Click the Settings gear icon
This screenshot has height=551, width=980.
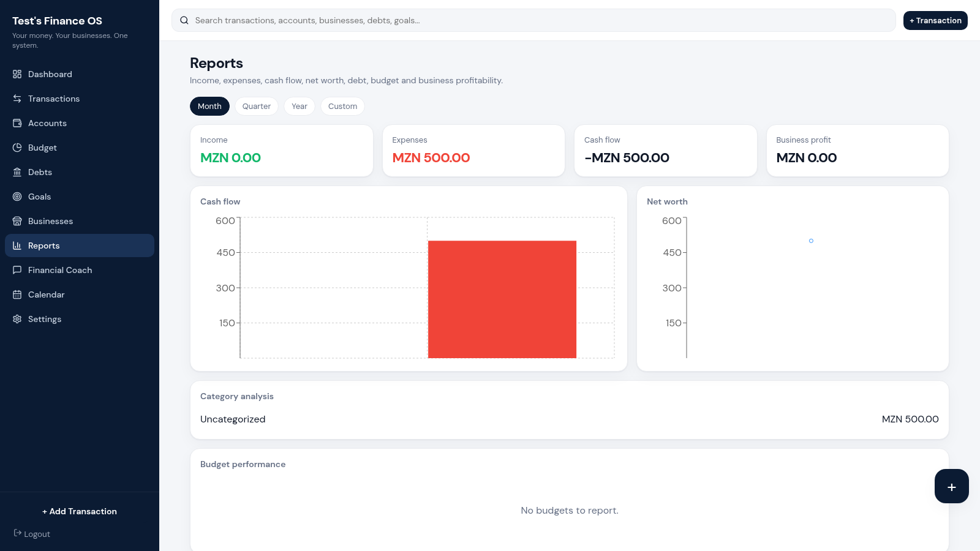(17, 319)
